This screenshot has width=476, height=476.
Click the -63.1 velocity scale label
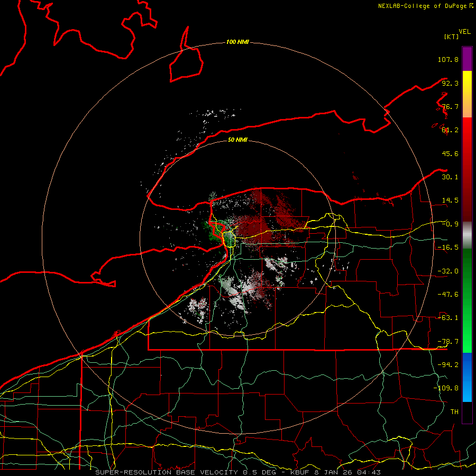pos(448,318)
